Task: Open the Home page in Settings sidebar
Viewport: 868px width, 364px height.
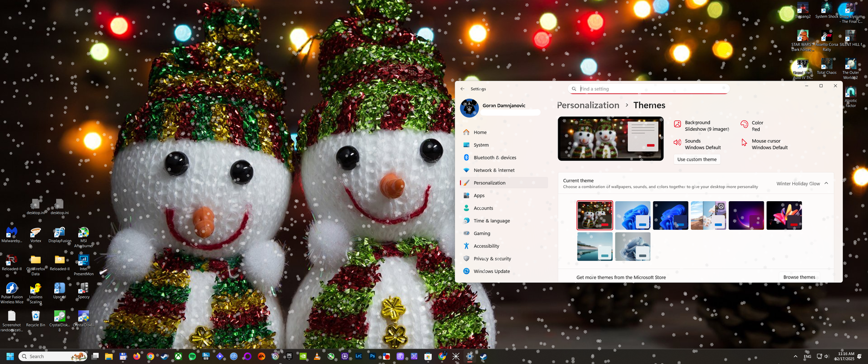Action: [x=503, y=132]
